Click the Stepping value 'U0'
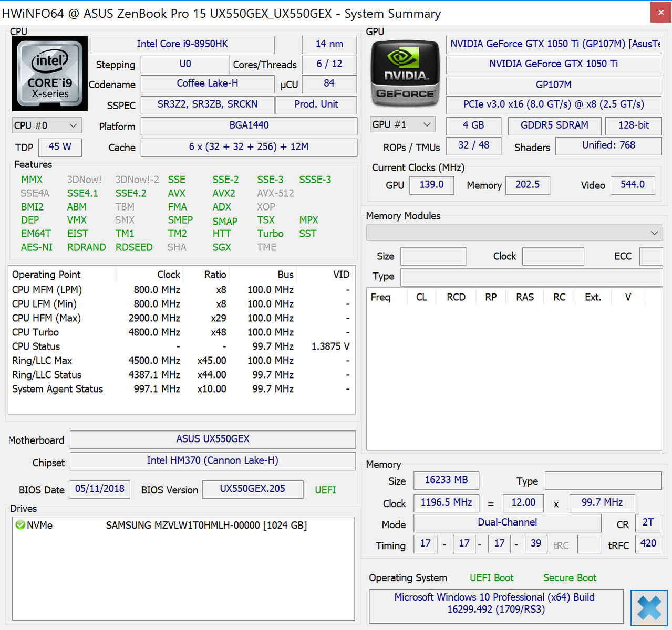 (185, 64)
